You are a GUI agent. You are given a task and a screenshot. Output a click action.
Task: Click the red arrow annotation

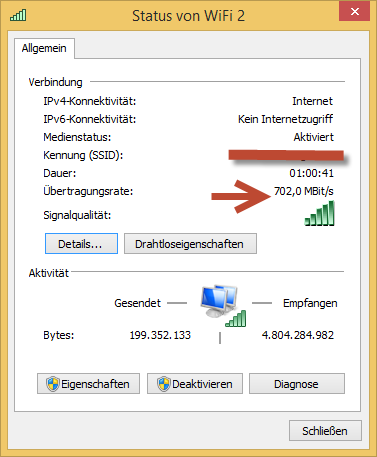[241, 196]
